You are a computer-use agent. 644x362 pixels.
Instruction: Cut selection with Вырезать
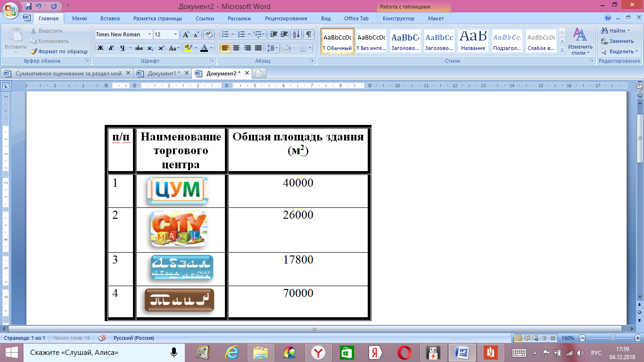(x=46, y=31)
